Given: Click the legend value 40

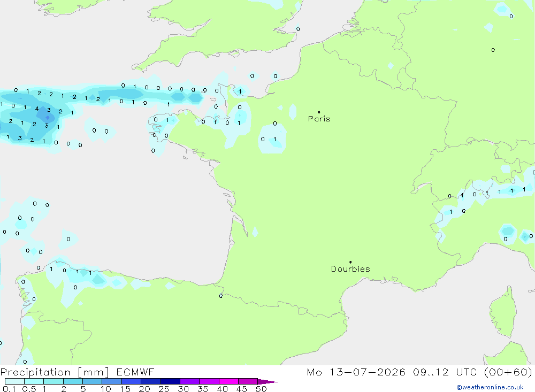Looking at the screenshot, I should point(223,389).
